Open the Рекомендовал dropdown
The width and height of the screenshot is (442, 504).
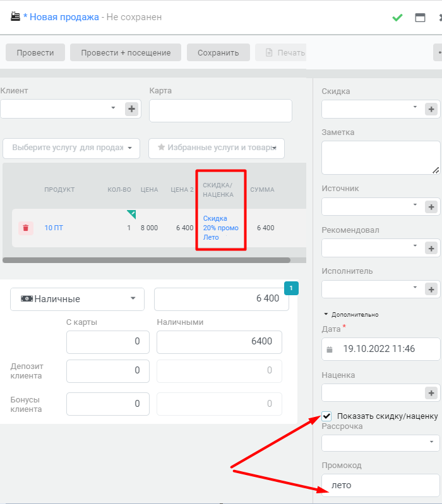(x=415, y=245)
